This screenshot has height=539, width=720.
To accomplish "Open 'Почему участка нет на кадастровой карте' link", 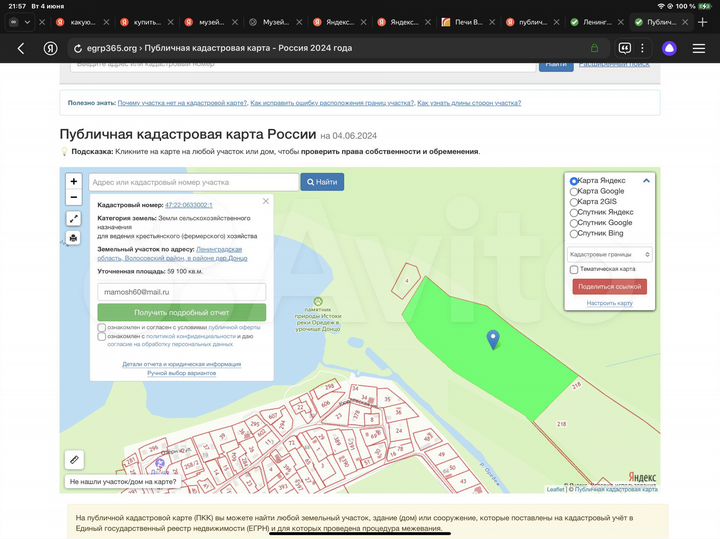I will click(182, 103).
